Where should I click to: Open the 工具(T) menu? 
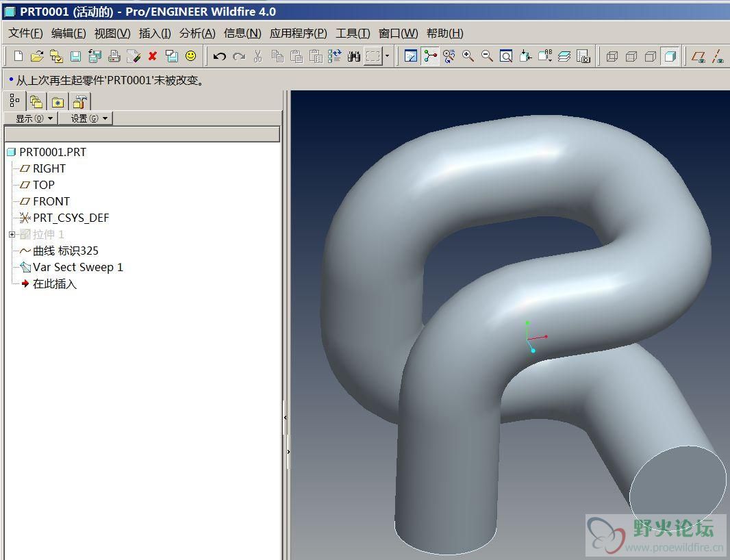point(353,34)
